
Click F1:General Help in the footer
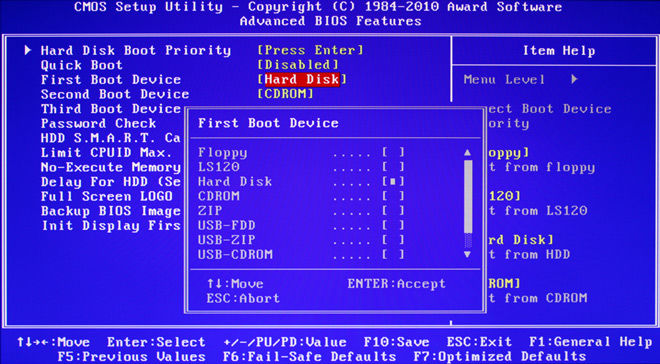pyautogui.click(x=591, y=342)
